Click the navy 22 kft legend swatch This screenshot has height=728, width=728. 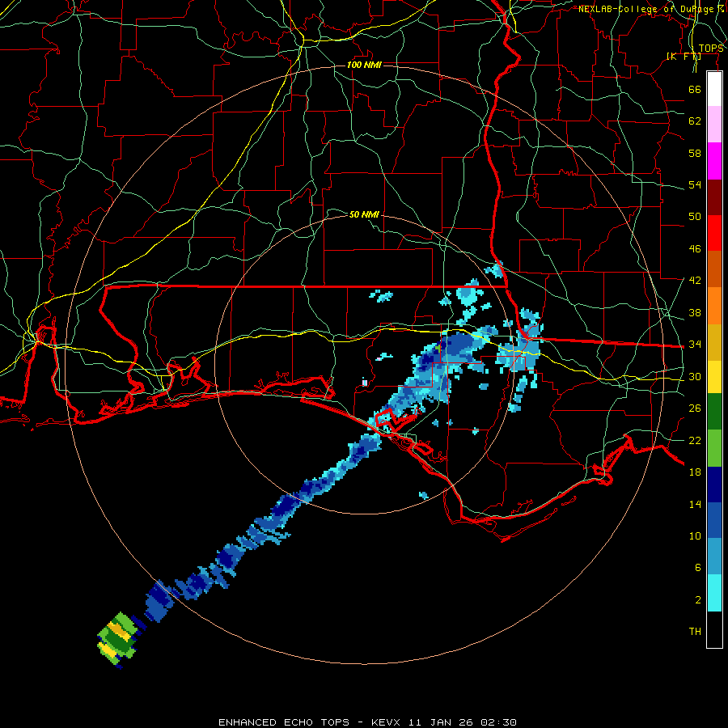tap(714, 485)
